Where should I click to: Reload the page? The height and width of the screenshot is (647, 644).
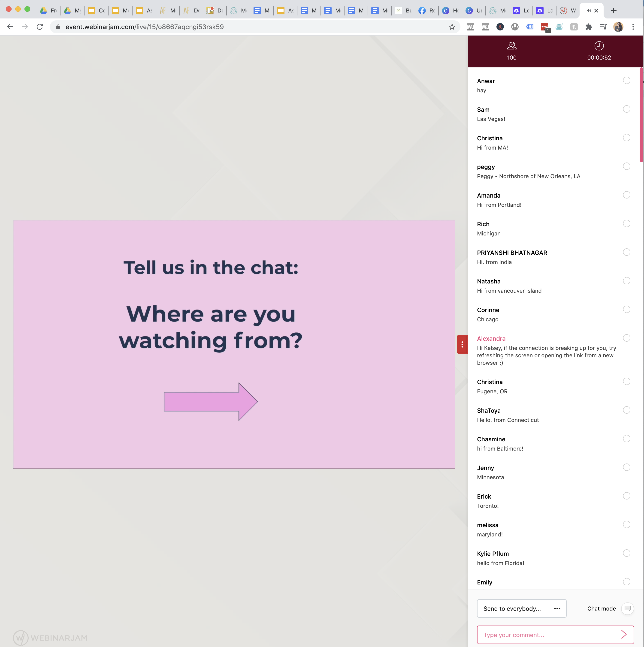click(40, 27)
